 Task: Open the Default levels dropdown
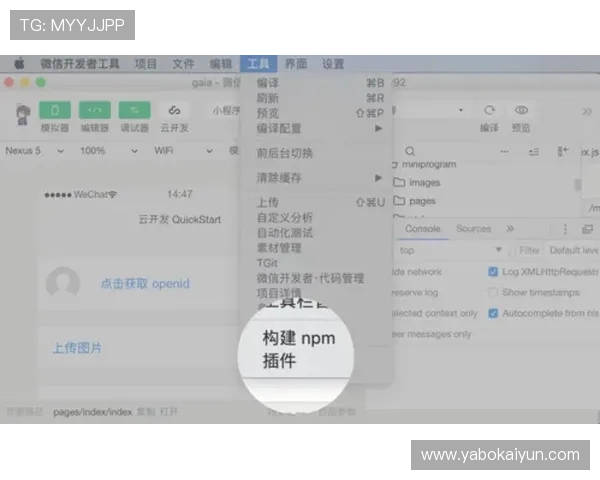(x=574, y=250)
